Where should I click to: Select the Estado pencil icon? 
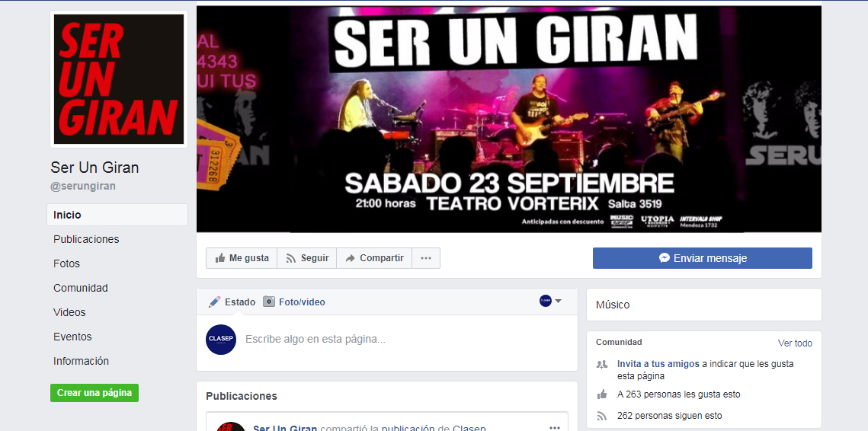214,302
